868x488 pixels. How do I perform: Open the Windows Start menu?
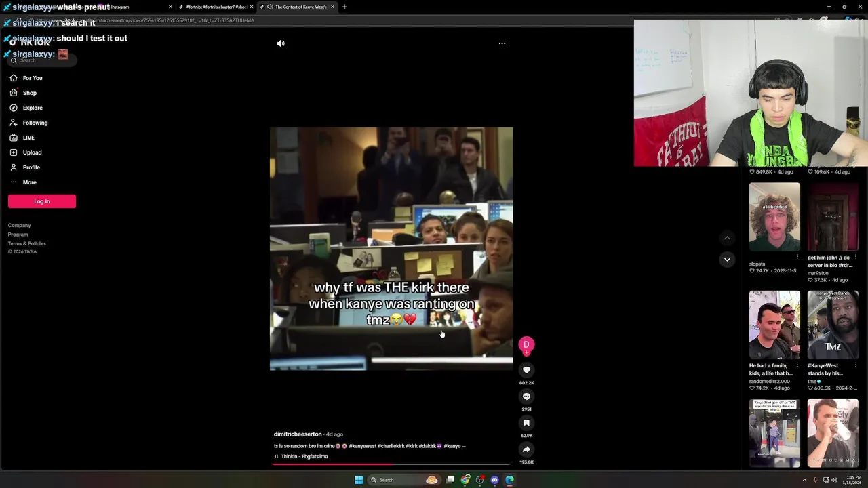tap(359, 480)
